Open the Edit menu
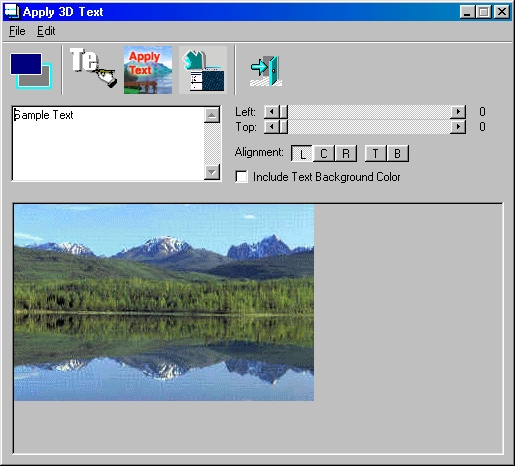The height and width of the screenshot is (466, 515). coord(46,31)
